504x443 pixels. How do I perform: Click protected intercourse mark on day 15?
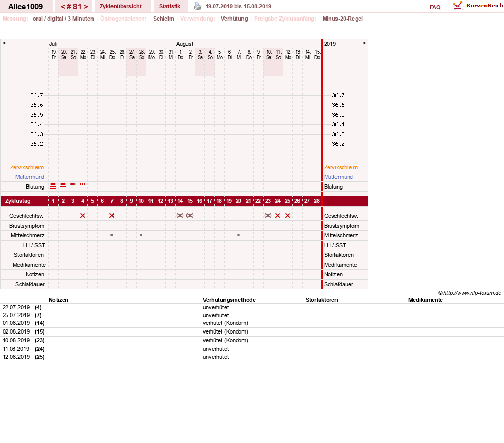[190, 216]
